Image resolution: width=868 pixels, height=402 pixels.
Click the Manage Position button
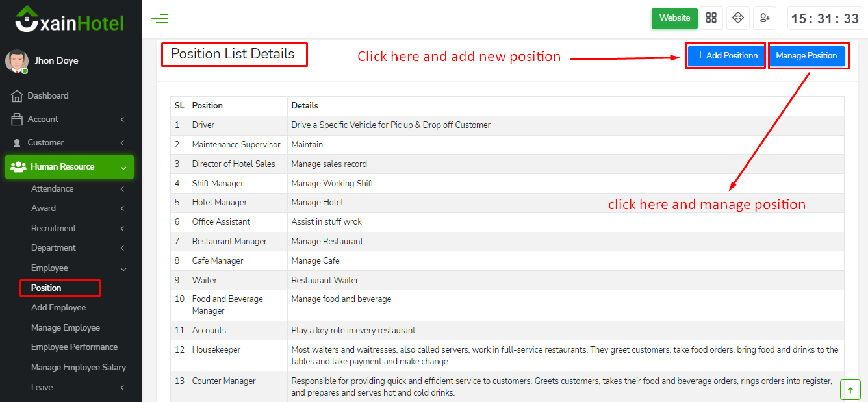(x=806, y=56)
